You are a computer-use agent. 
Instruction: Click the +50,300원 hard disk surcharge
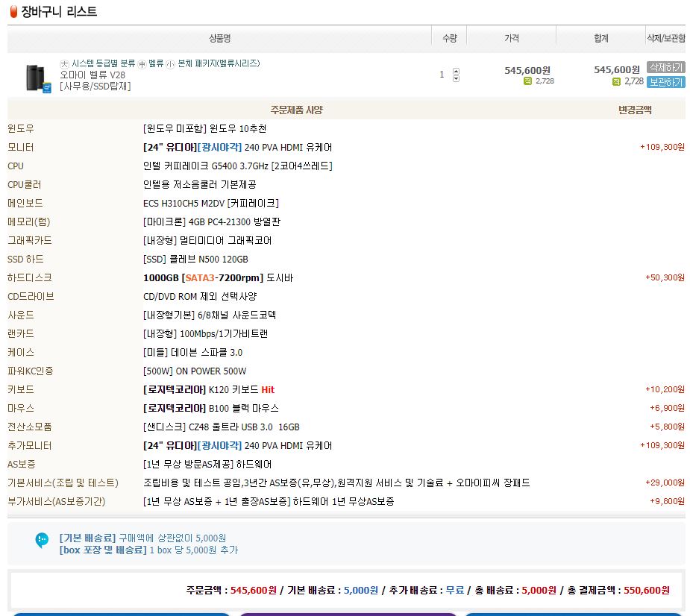(x=665, y=277)
